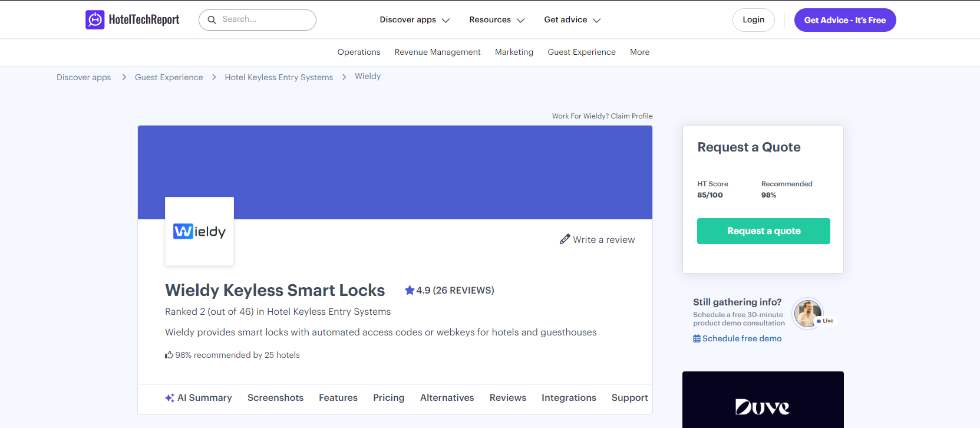The width and height of the screenshot is (980, 428).
Task: Switch to the Support tab
Action: pos(630,398)
